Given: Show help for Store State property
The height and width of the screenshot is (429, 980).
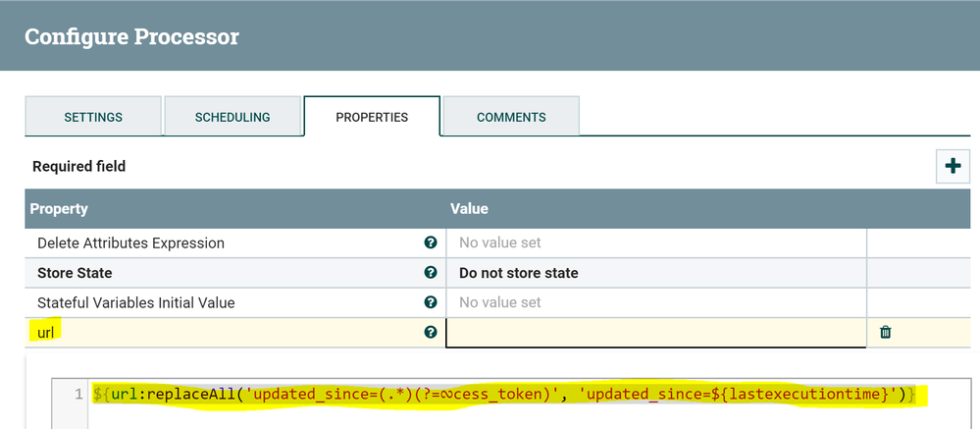Looking at the screenshot, I should pyautogui.click(x=430, y=273).
